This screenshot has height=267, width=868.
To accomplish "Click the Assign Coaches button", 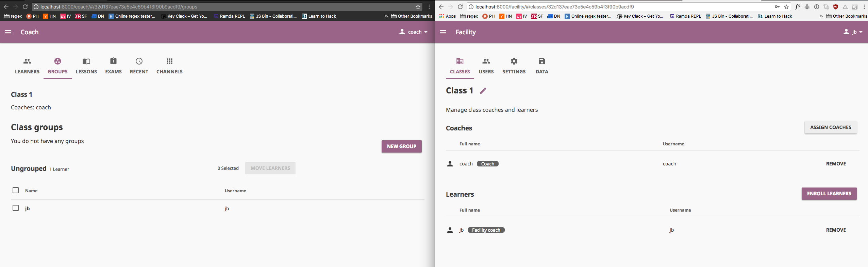I will point(830,127).
